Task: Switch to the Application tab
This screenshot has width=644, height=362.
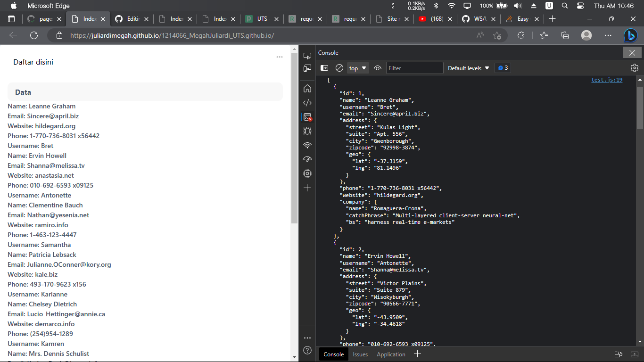Action: coord(391,354)
